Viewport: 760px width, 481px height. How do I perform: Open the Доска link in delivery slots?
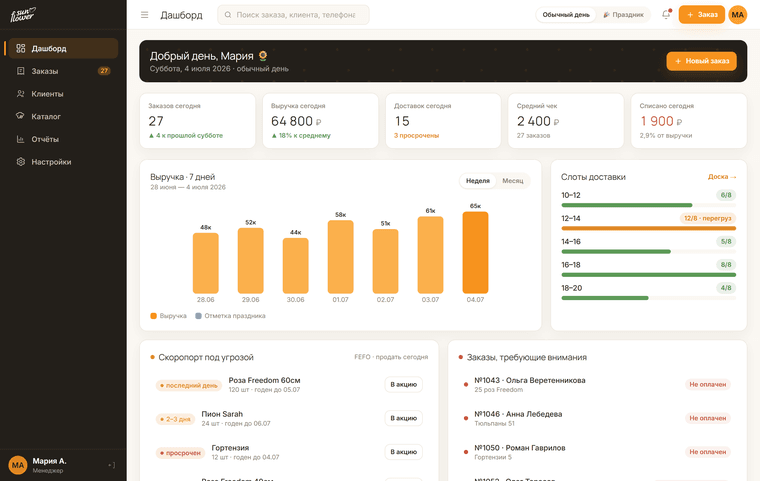722,177
